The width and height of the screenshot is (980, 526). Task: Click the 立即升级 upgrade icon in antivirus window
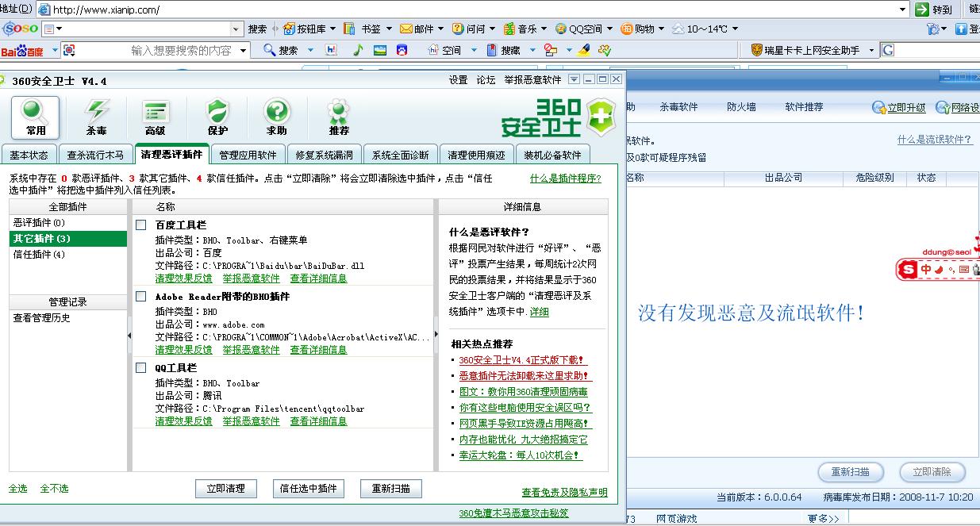pos(878,108)
